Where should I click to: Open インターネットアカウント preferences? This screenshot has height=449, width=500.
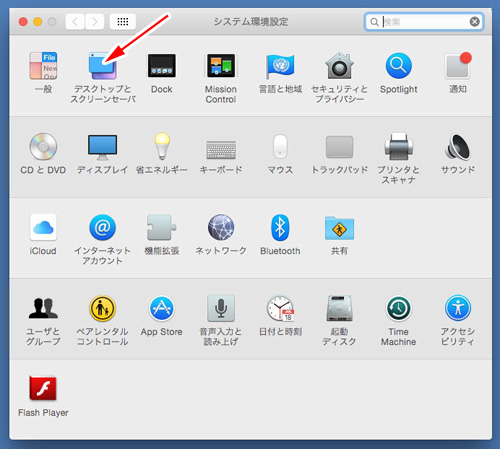(x=103, y=227)
